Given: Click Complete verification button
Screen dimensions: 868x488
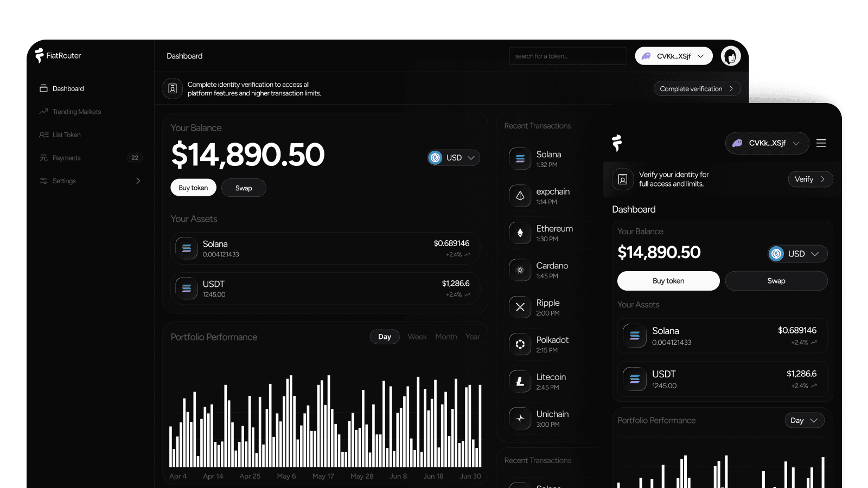Looking at the screenshot, I should (697, 88).
